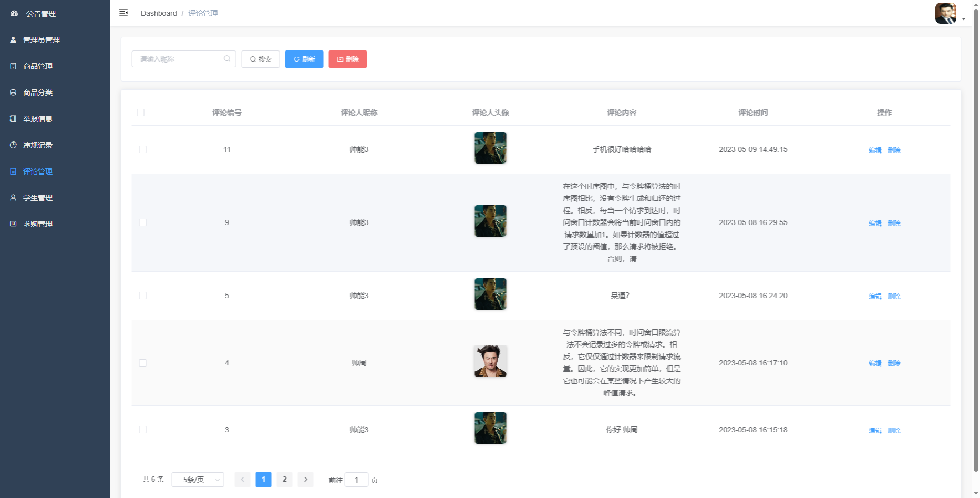This screenshot has width=980, height=498.
Task: Select the checkbox for comment 11
Action: click(x=142, y=149)
